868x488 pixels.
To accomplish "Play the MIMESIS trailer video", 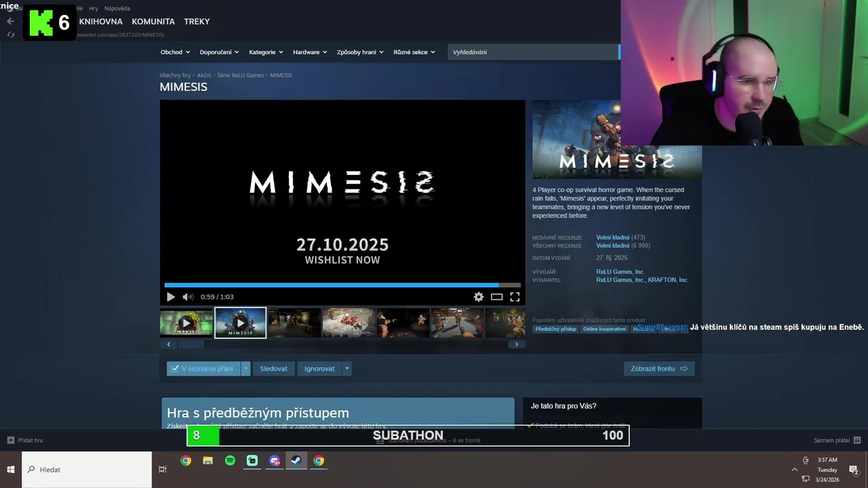I will pos(170,297).
